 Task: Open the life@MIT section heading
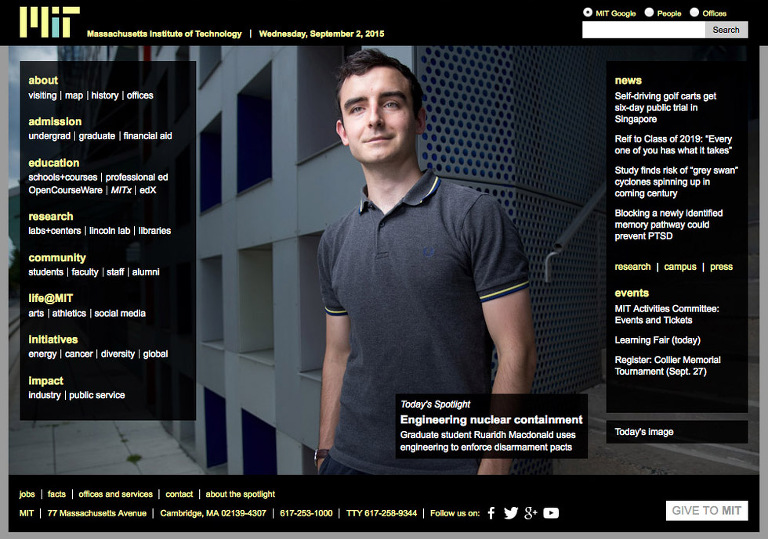pyautogui.click(x=51, y=298)
